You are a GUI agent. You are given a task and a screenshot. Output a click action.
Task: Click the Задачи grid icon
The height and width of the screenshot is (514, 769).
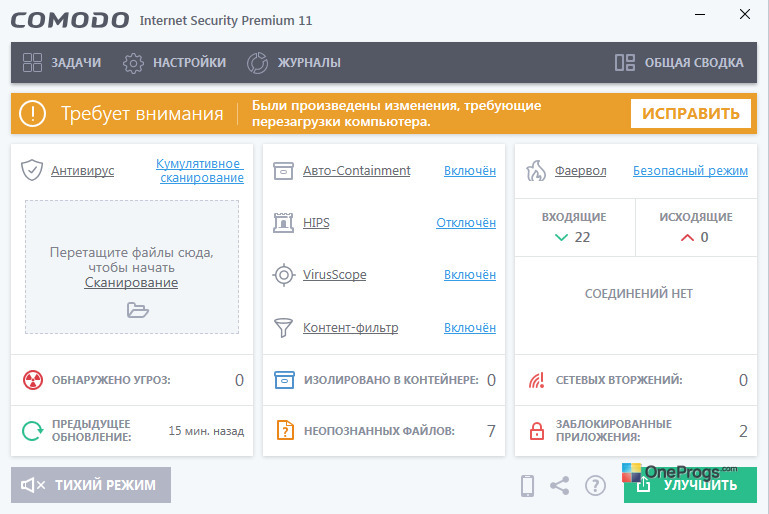click(32, 63)
